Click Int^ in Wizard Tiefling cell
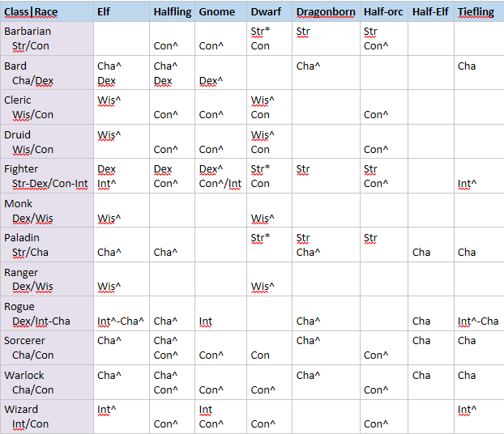The width and height of the screenshot is (504, 434). (467, 410)
